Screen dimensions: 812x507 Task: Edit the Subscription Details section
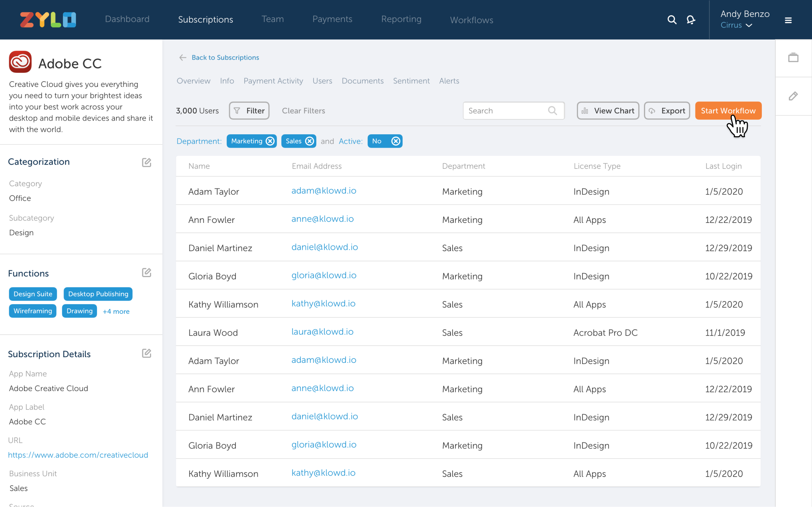pyautogui.click(x=147, y=353)
